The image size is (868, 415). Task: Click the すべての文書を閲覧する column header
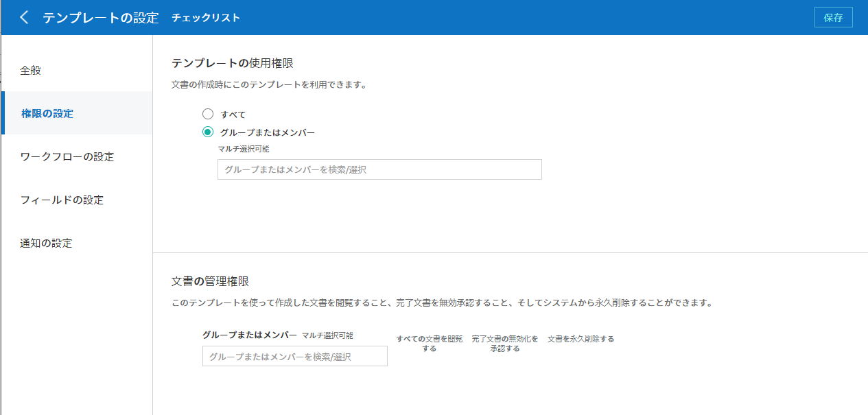tap(430, 344)
